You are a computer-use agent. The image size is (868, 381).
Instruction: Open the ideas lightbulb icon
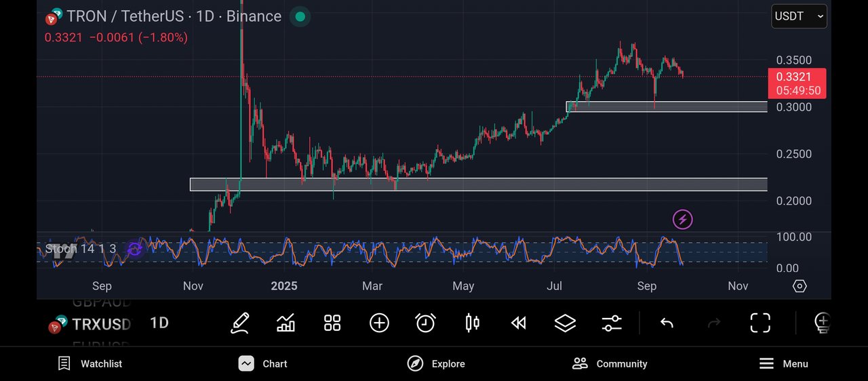tap(822, 323)
